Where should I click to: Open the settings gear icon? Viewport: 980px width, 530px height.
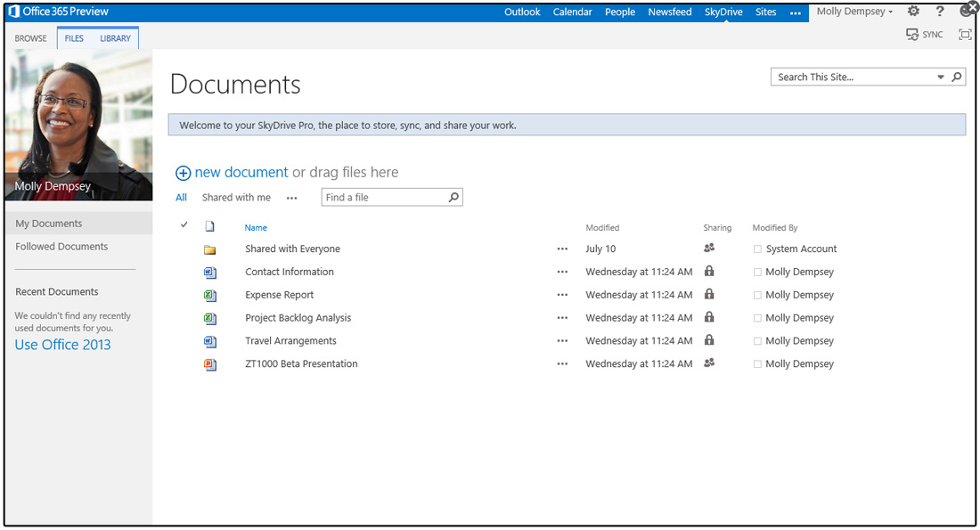click(914, 12)
